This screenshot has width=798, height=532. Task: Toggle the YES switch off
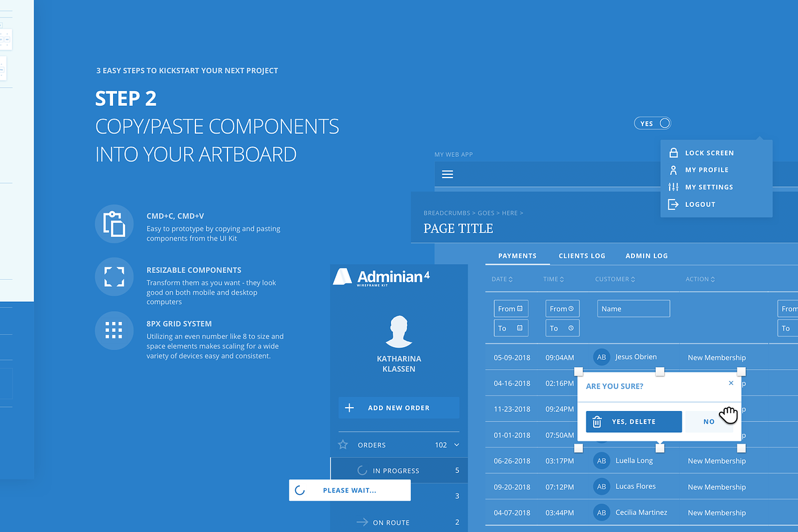[x=652, y=123]
